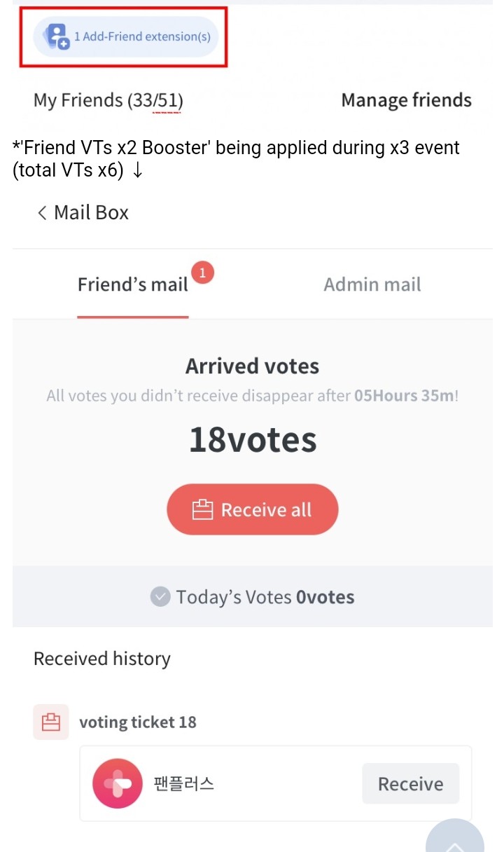Click the Received history heading
The width and height of the screenshot is (504, 852).
(x=102, y=659)
